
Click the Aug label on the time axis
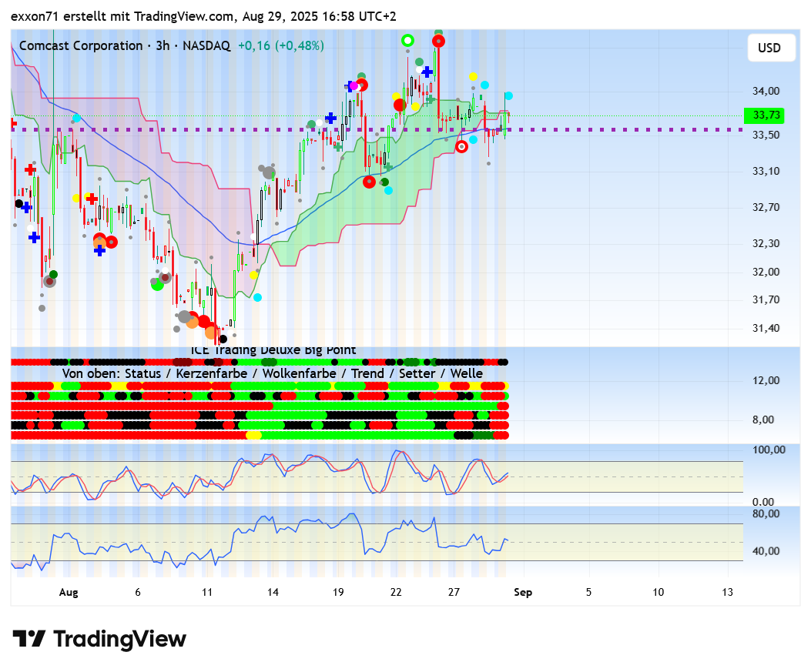click(69, 592)
